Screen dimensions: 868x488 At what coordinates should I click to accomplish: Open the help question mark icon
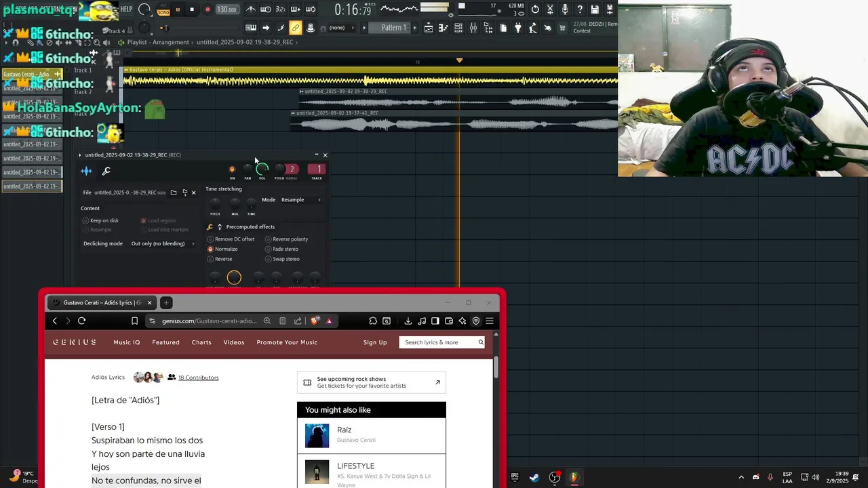[x=580, y=9]
